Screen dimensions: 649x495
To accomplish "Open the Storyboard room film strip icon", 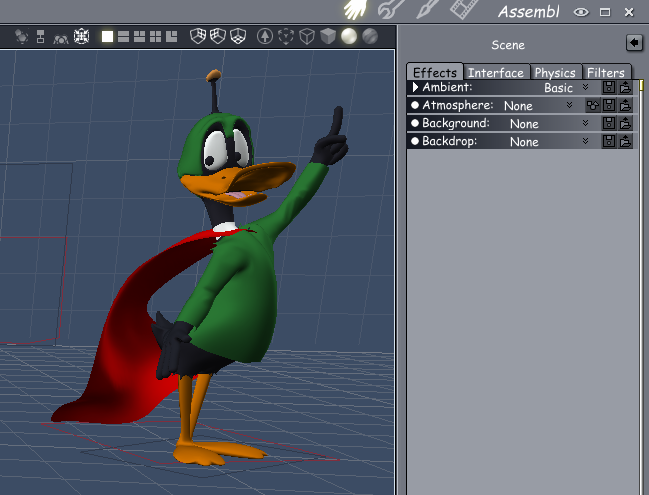I will click(x=463, y=8).
